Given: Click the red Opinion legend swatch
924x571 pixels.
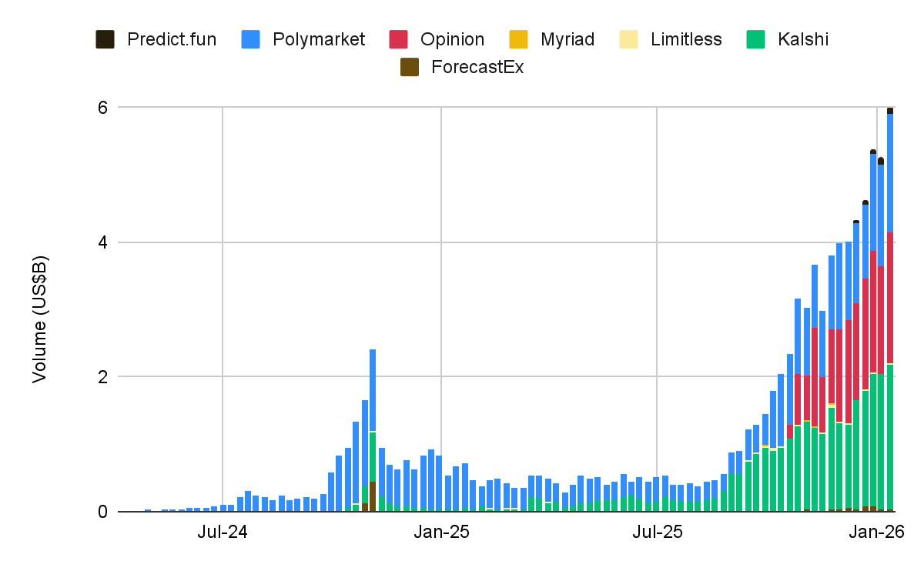Looking at the screenshot, I should pyautogui.click(x=399, y=39).
